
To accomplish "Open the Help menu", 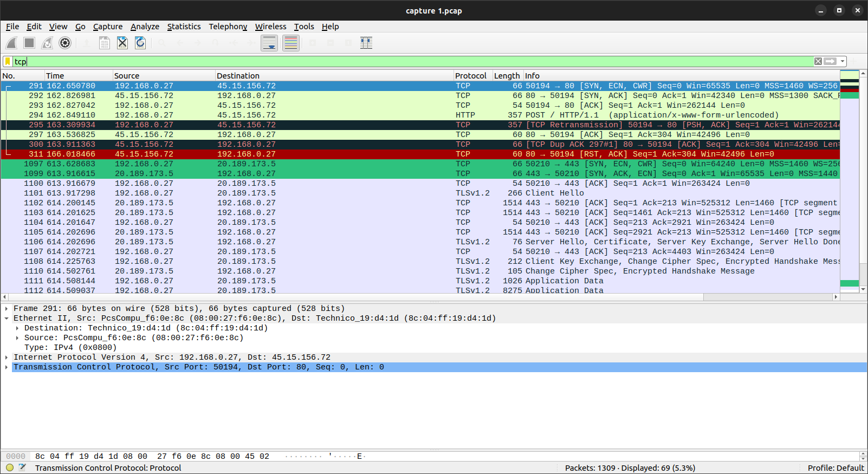I will [x=330, y=27].
